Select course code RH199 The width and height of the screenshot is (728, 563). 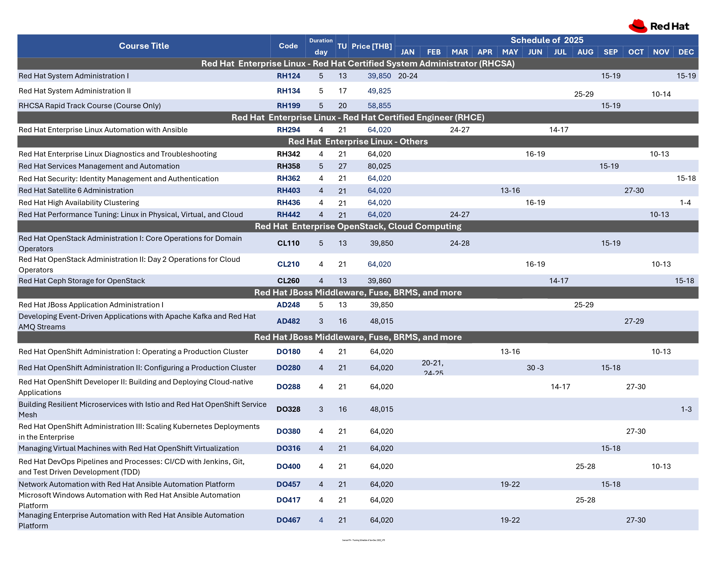(x=288, y=105)
